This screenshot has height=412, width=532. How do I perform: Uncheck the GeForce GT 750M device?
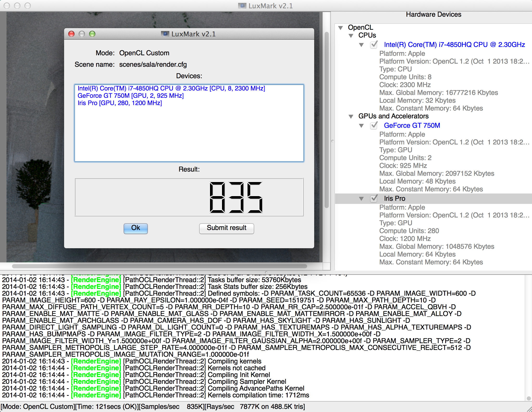pos(374,125)
